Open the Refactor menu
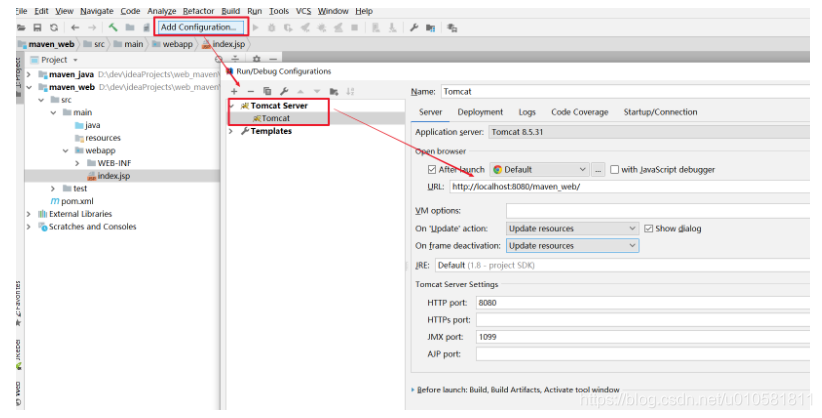822x418 pixels. 198,11
